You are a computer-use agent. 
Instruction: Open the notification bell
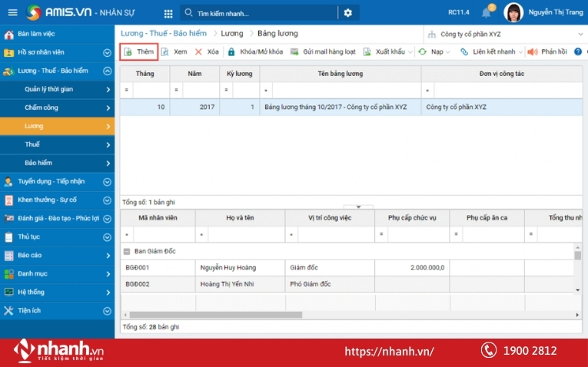point(486,13)
